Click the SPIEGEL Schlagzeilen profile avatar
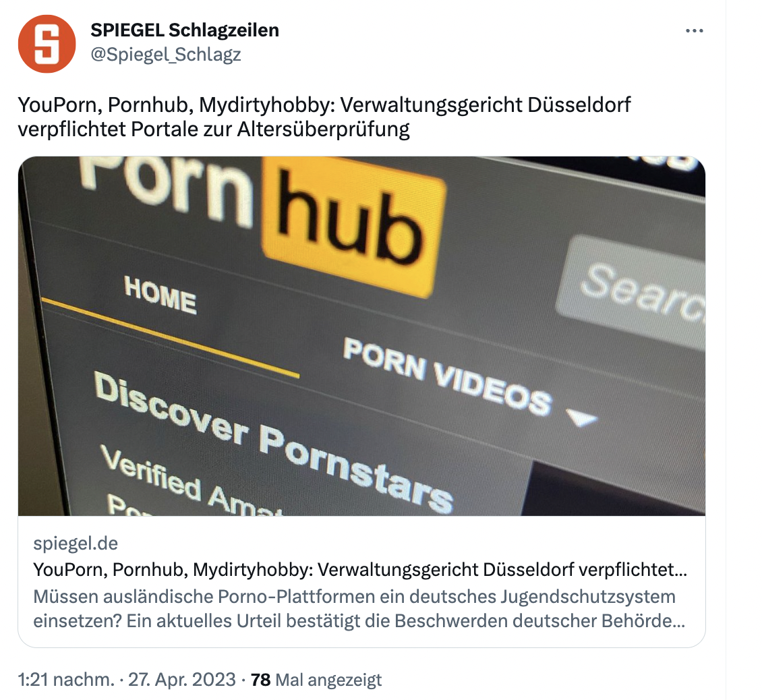 (x=47, y=44)
